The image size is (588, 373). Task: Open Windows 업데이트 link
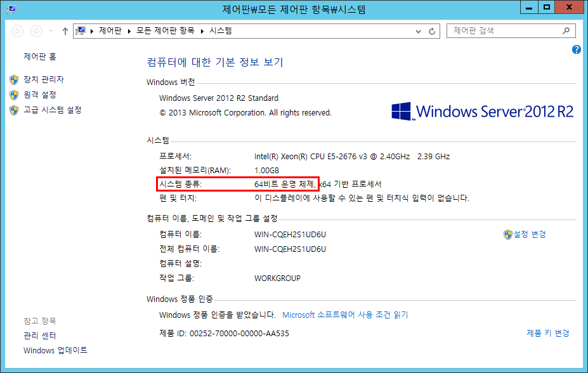(55, 351)
